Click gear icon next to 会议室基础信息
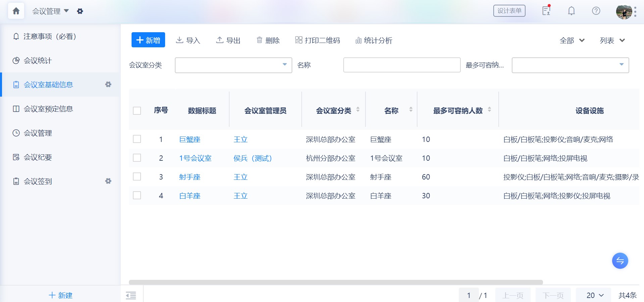644x302 pixels. coord(108,85)
